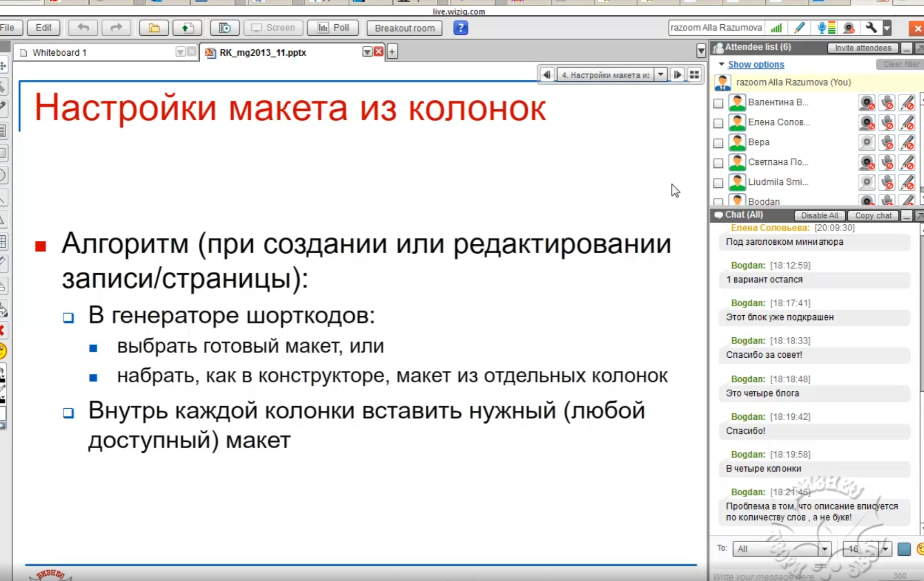The image size is (924, 581).
Task: Click the open folder icon in toolbar
Action: 153,28
